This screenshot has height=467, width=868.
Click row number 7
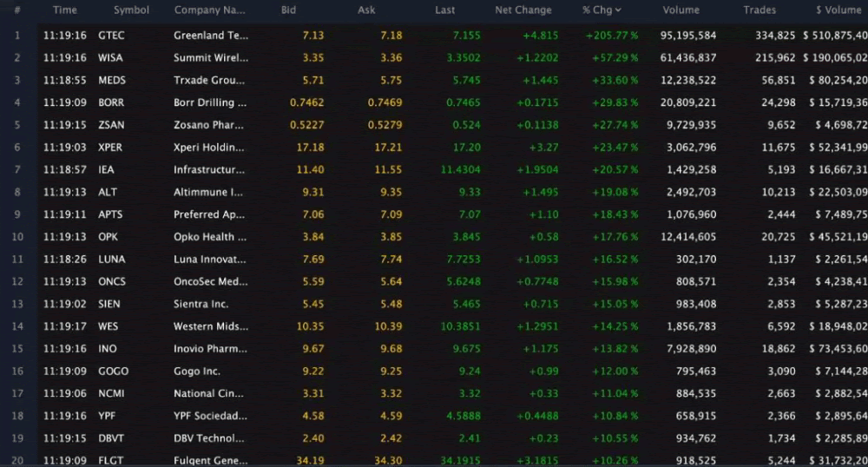[17, 170]
